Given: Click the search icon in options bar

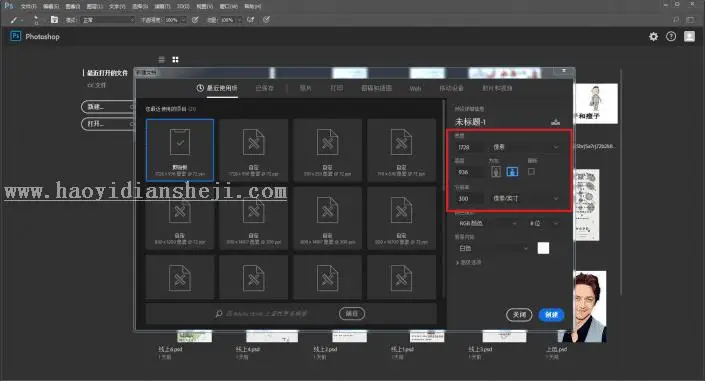Looking at the screenshot, I should [x=676, y=20].
